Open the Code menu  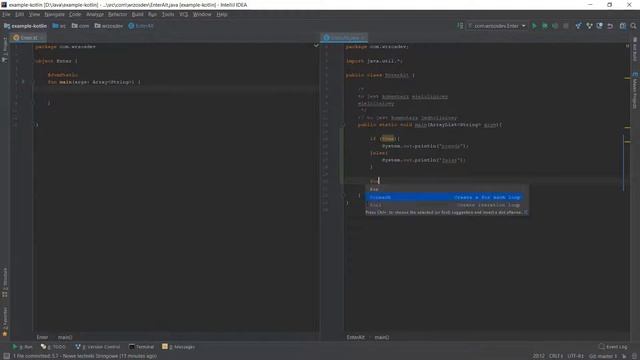[x=75, y=14]
